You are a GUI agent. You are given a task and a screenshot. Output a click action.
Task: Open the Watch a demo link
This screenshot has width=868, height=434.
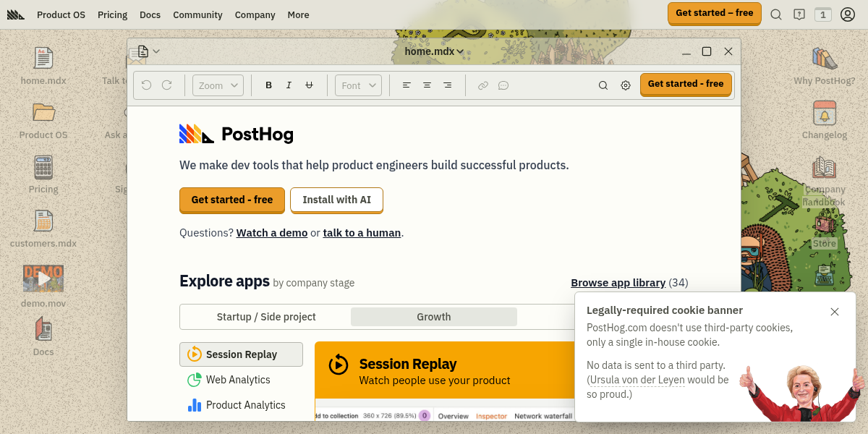(272, 232)
